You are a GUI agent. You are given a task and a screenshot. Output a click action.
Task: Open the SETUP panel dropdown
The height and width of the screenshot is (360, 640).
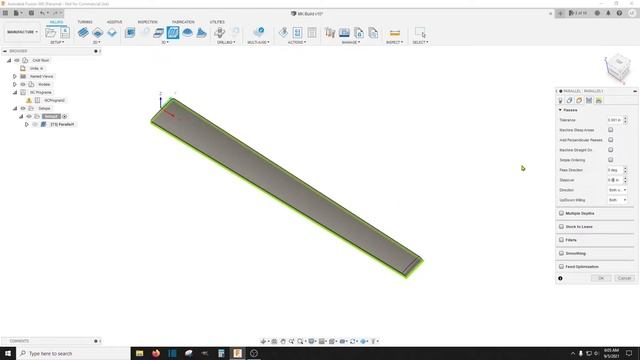[57, 42]
